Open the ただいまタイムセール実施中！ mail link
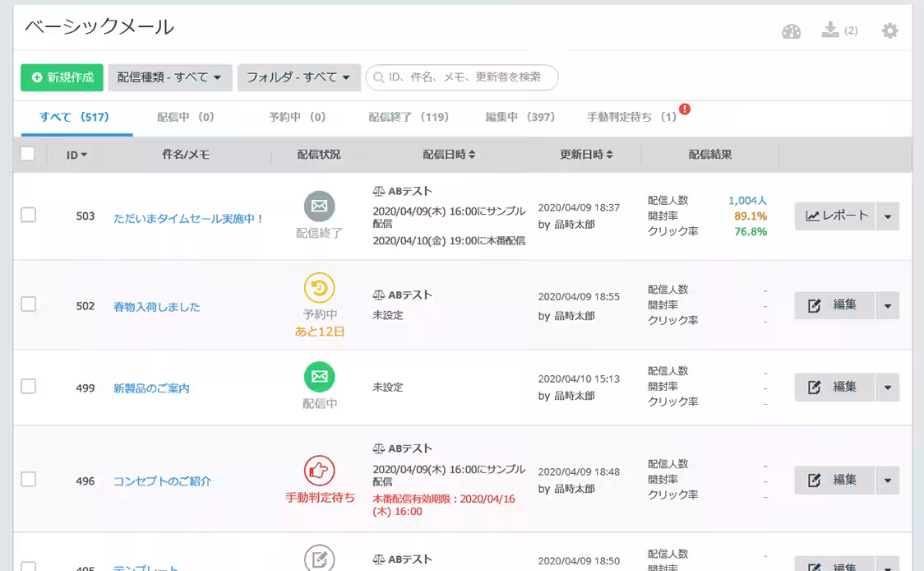 188,219
